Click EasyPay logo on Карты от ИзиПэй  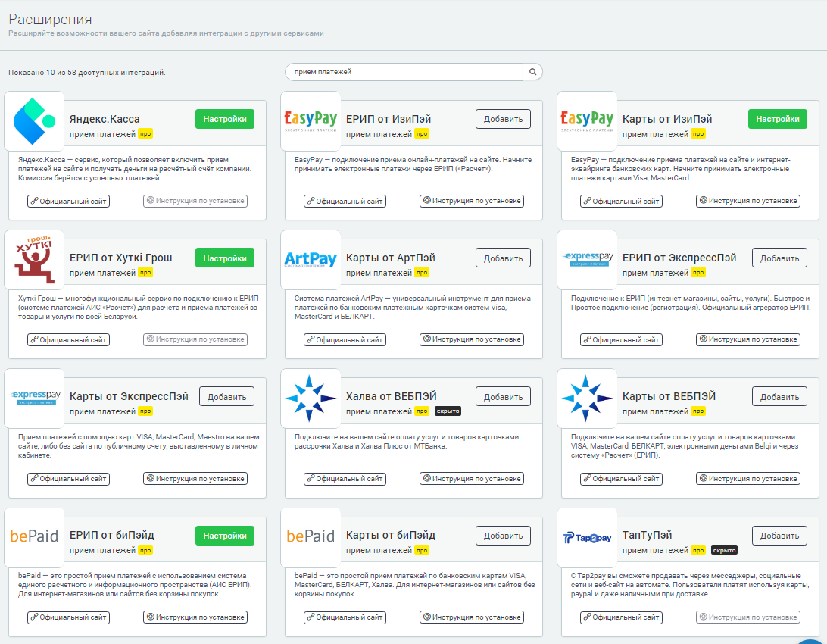pos(587,121)
